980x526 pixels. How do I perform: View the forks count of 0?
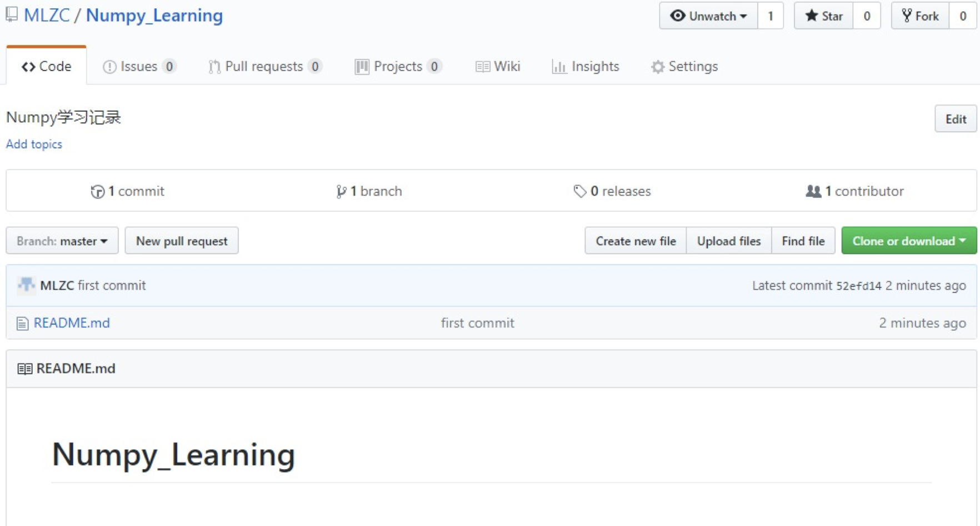(963, 16)
